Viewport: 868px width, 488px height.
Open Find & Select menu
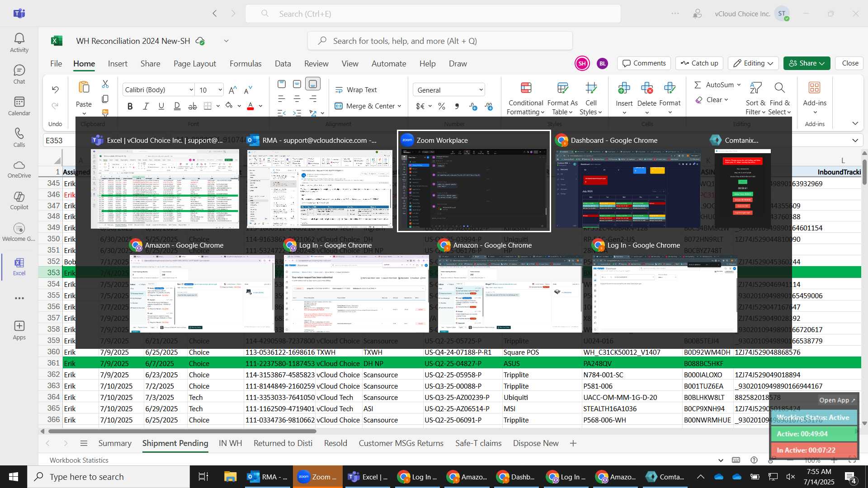[779, 99]
